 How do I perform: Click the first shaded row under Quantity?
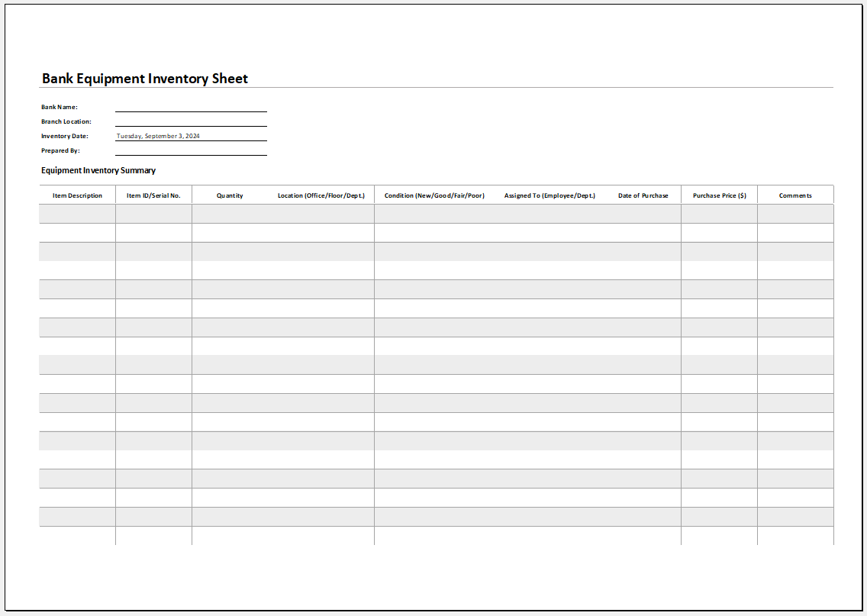coord(230,214)
